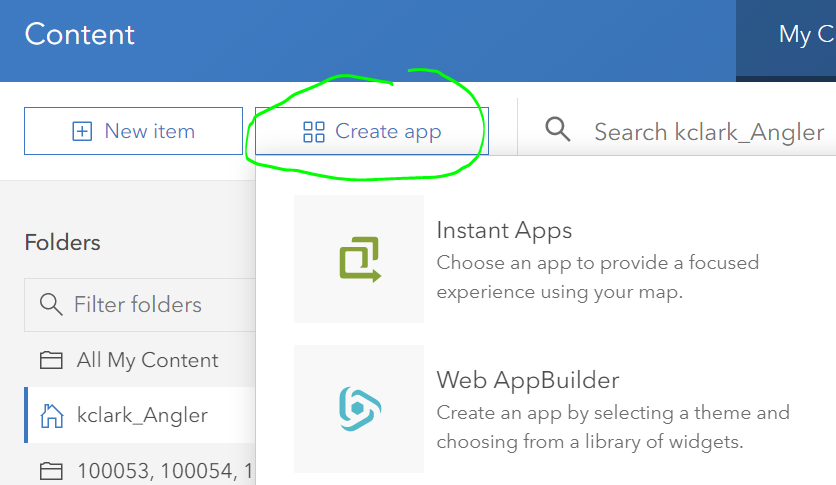The image size is (836, 485).
Task: Click the grid icon on Create app
Action: [314, 132]
